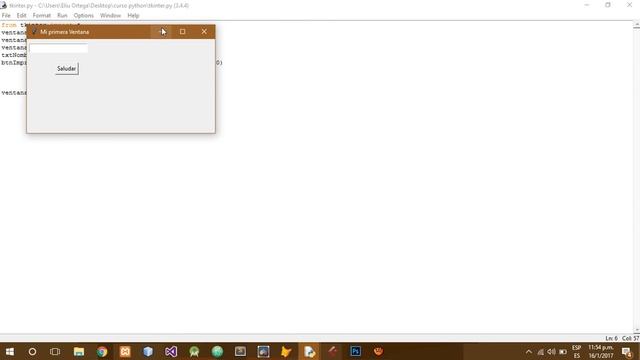640x360 pixels.
Task: Open the Windows Start menu
Action: tap(10, 351)
